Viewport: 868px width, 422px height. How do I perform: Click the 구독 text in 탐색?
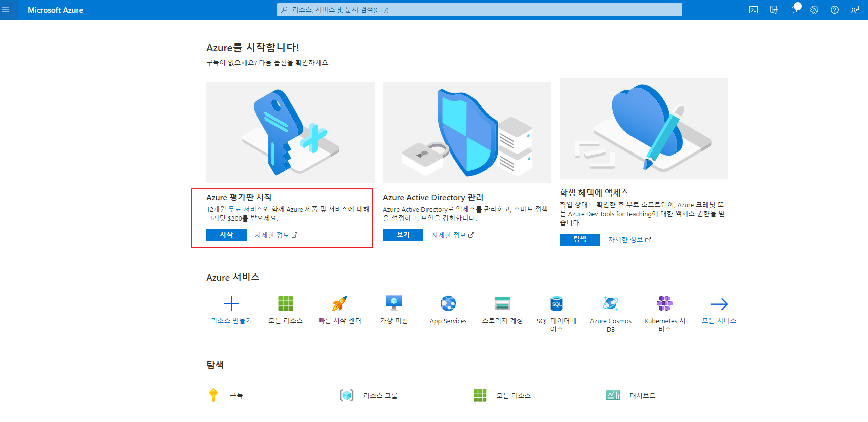[x=236, y=396]
